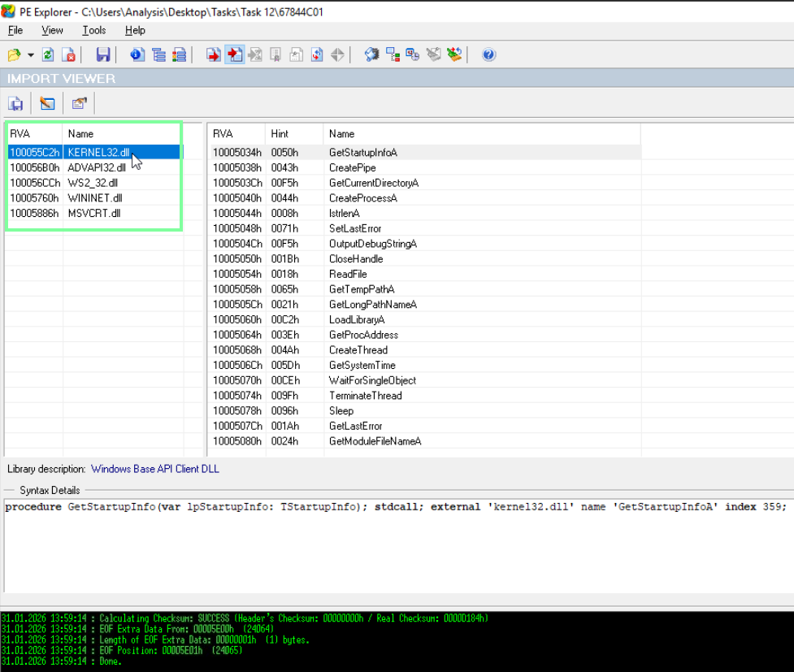Expand the Open File recent dropdown arrow
Image resolution: width=794 pixels, height=672 pixels.
30,54
